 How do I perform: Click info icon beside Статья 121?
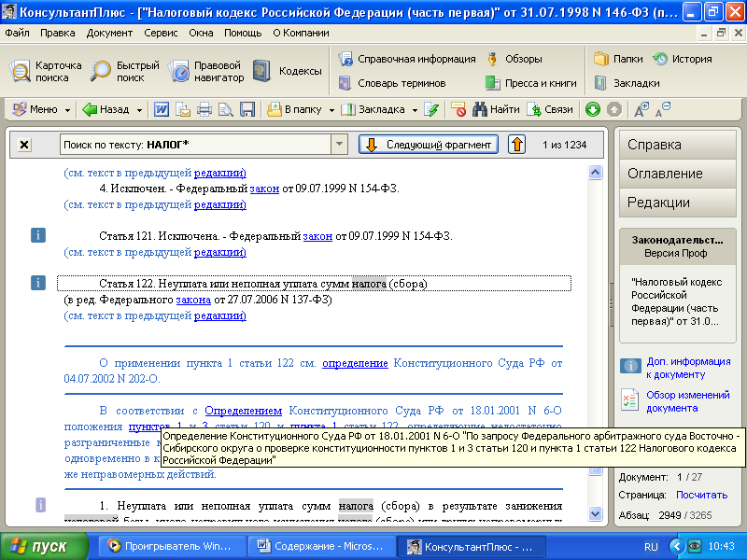[x=38, y=235]
